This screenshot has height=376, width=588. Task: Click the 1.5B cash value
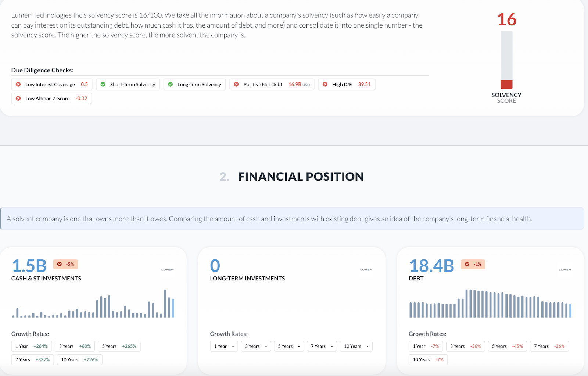(29, 266)
